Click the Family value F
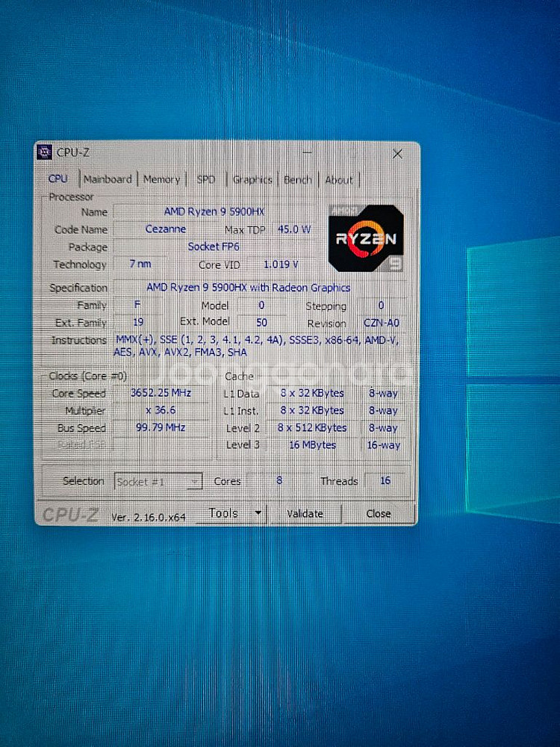Image resolution: width=560 pixels, height=747 pixels. click(x=137, y=305)
